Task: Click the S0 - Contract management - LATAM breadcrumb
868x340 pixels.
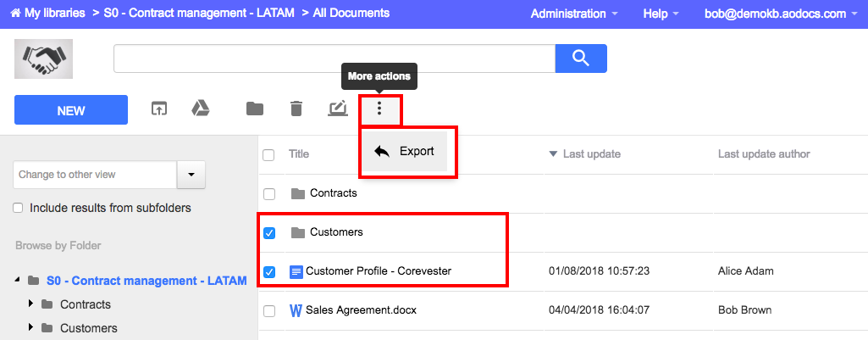Action: [x=199, y=13]
